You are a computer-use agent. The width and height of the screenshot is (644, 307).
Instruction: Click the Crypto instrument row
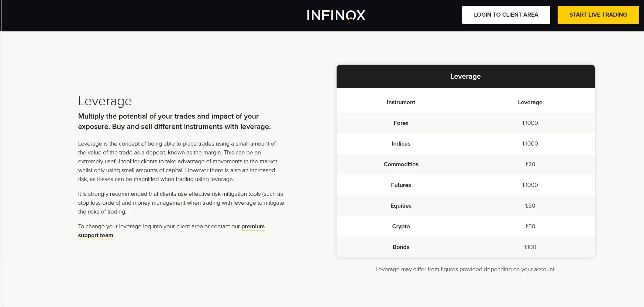[466, 226]
